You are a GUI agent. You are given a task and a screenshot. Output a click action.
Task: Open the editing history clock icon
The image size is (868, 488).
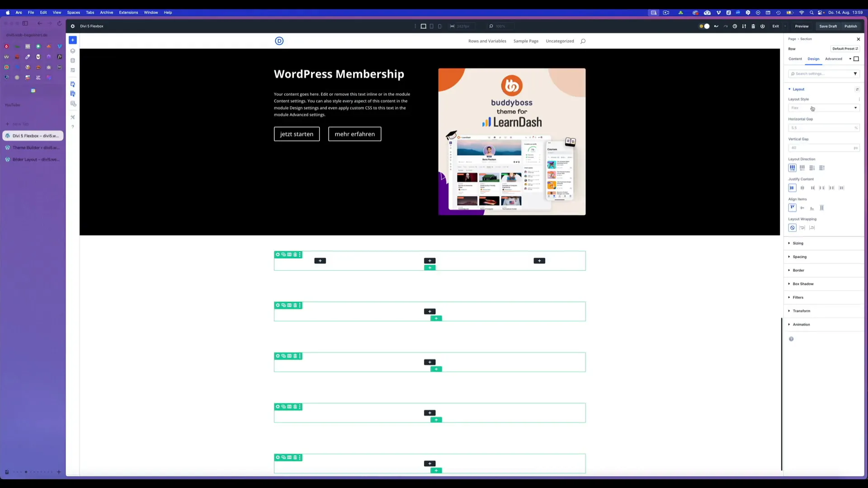(735, 26)
